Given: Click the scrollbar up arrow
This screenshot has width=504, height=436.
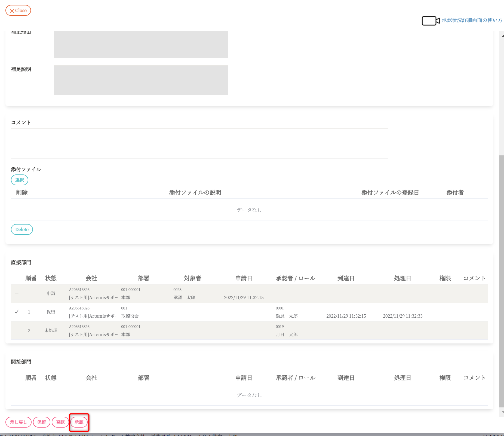Looking at the screenshot, I should click(502, 36).
